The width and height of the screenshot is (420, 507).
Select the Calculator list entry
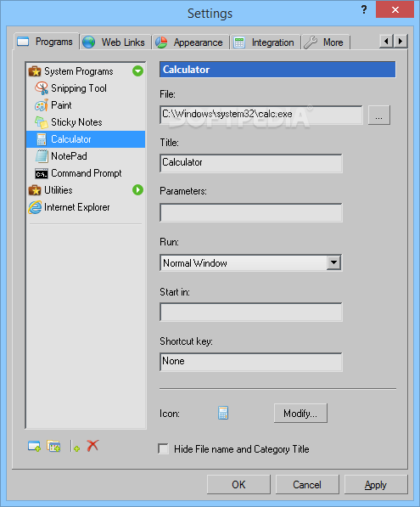point(86,139)
